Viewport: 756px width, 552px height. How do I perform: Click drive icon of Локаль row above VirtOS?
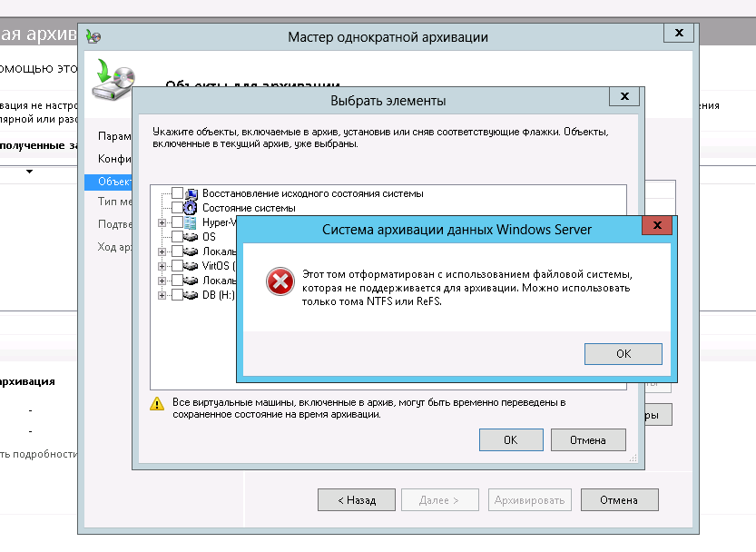pos(191,251)
